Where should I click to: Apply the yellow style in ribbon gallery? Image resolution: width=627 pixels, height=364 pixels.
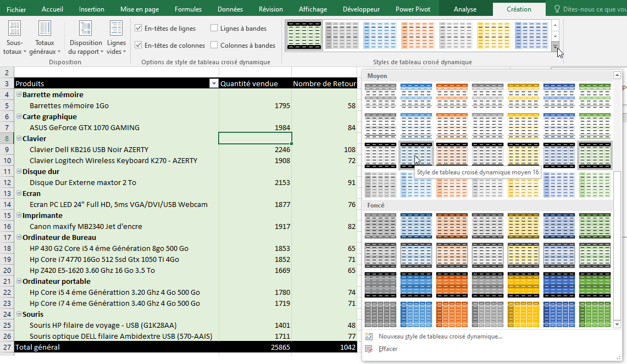click(x=493, y=35)
